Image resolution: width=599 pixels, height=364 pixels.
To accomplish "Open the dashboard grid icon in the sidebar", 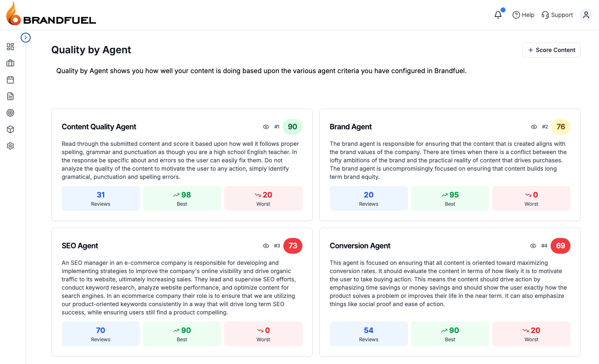I will 10,47.
